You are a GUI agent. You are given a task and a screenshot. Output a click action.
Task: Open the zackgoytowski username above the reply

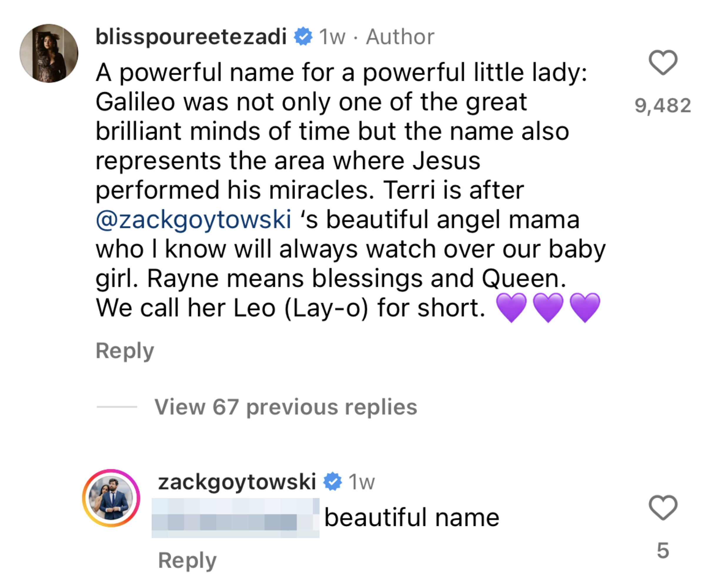[x=237, y=482]
